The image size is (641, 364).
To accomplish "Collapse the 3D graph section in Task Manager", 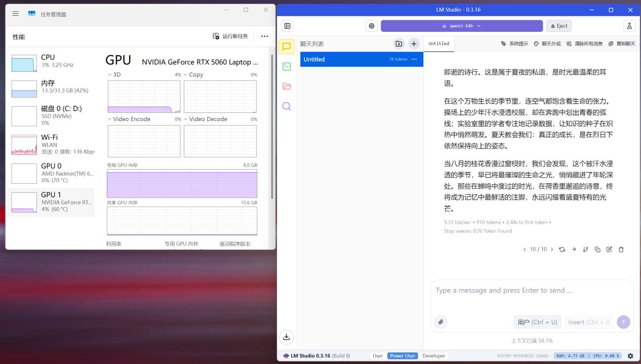I will 108,74.
